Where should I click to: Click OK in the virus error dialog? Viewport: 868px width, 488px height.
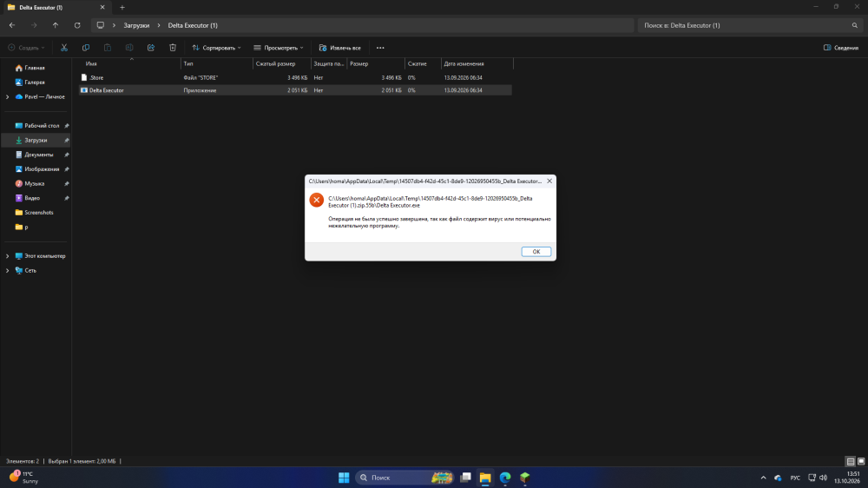[x=536, y=252]
